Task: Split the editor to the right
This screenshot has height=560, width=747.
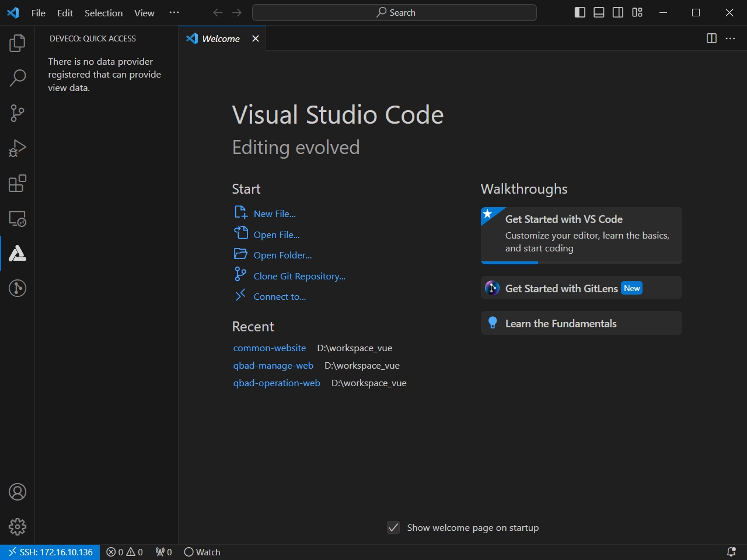Action: pos(711,38)
